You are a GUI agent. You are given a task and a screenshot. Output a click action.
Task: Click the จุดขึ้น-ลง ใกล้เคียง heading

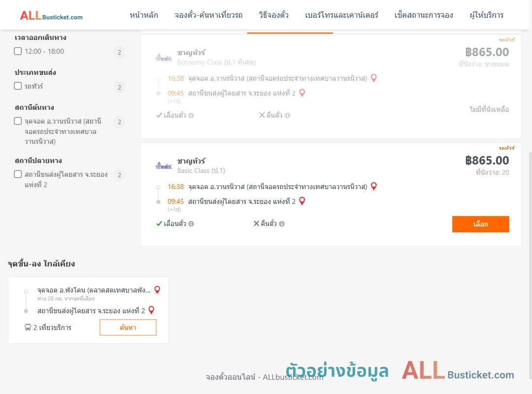41,263
